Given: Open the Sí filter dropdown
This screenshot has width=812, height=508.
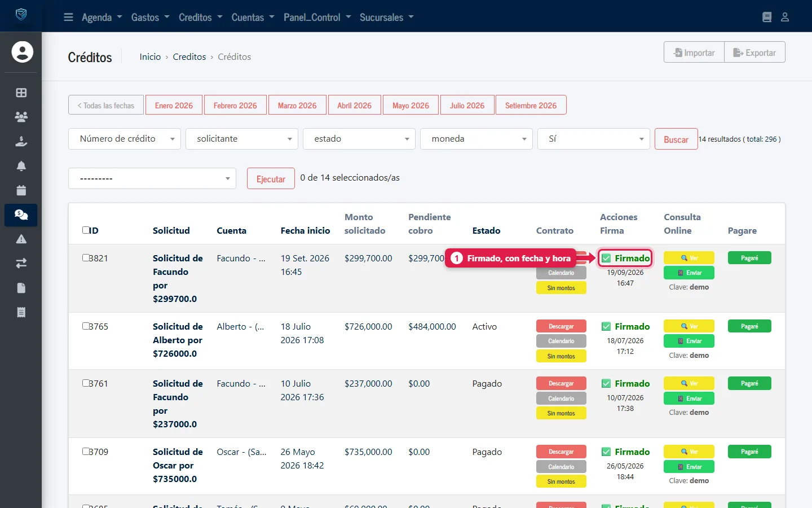Looking at the screenshot, I should [594, 139].
